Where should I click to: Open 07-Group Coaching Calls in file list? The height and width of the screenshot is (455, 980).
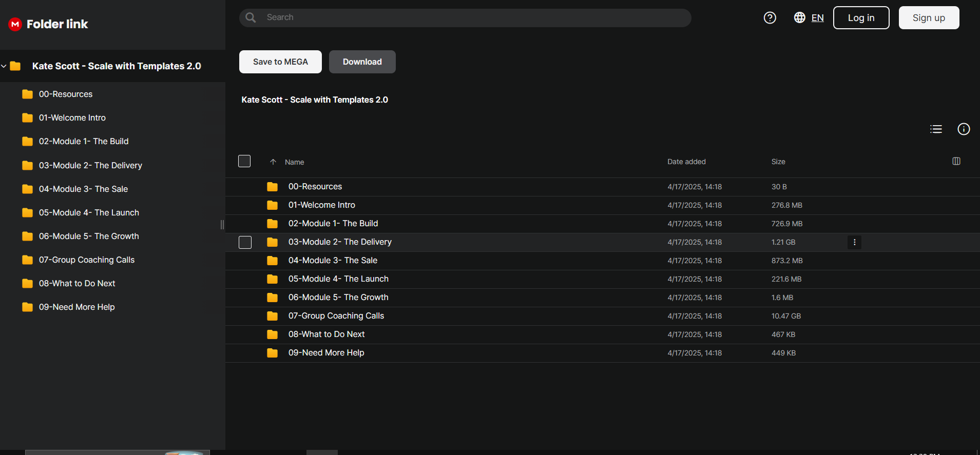[x=336, y=316]
